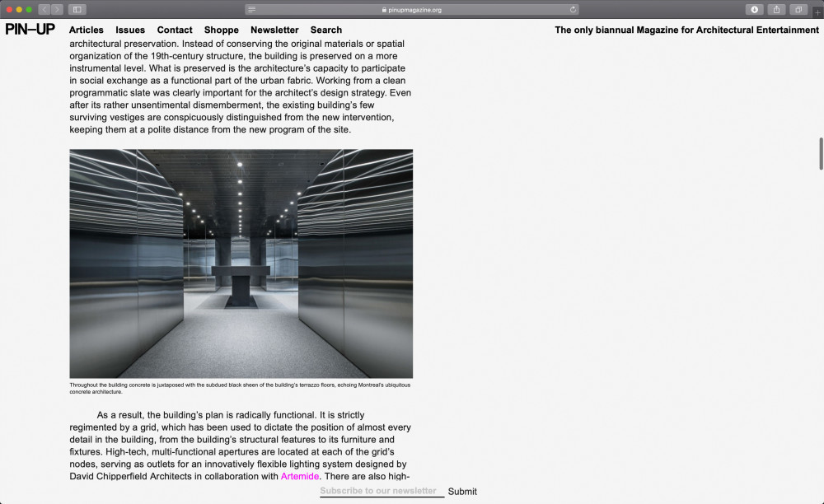Image resolution: width=824 pixels, height=504 pixels.
Task: Click the newsletter subscription email field
Action: (x=382, y=491)
